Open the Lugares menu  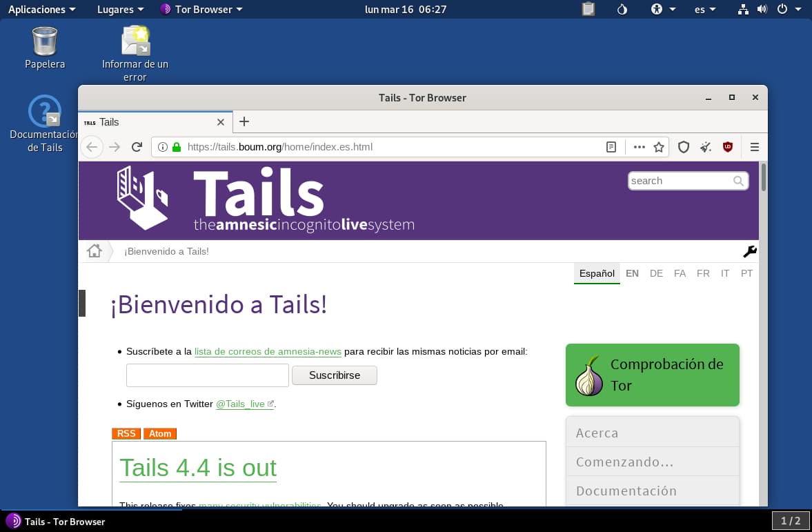tap(120, 10)
